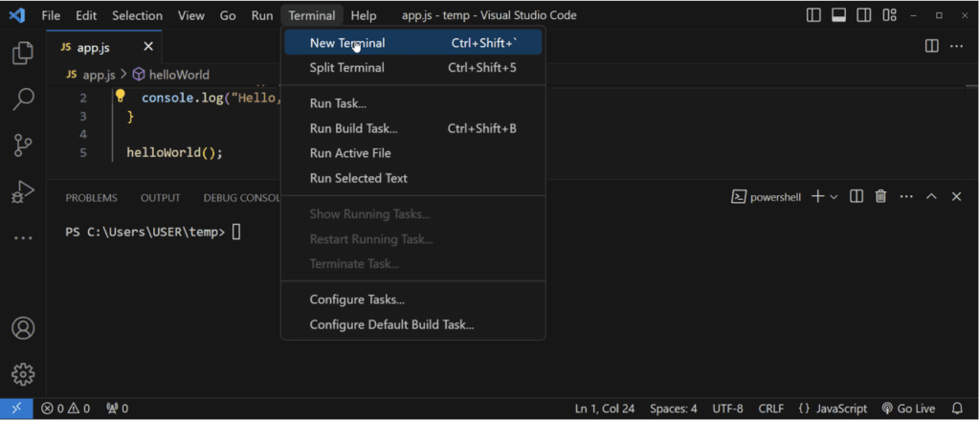Screen dimensions: 980x421
Task: Choose Run Build Task menu entry
Action: coord(353,128)
